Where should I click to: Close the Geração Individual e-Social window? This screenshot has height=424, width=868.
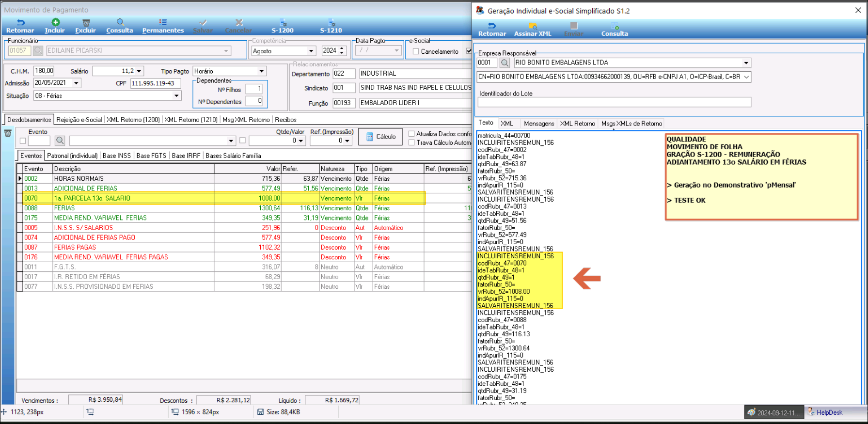coord(858,10)
